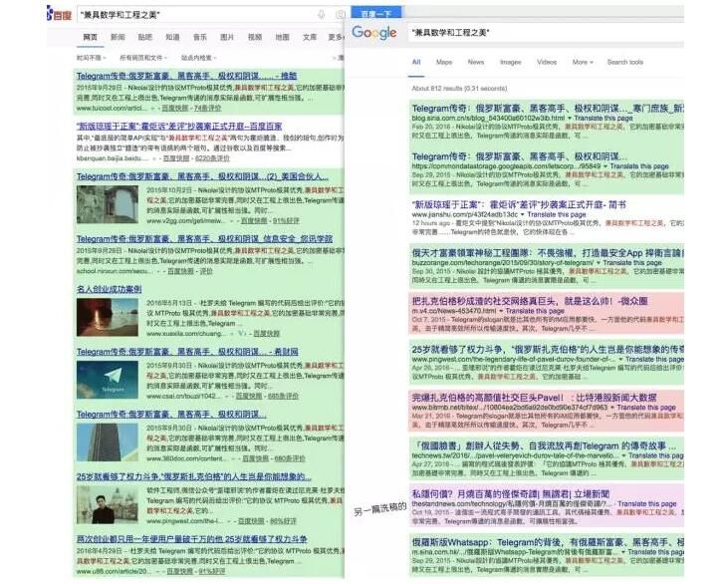The height and width of the screenshot is (584, 728).
Task: Select Google's All tab
Action: click(x=416, y=62)
